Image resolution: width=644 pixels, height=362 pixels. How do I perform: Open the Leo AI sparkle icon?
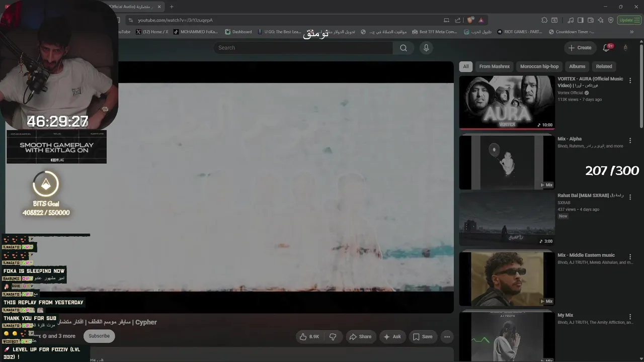[601, 20]
